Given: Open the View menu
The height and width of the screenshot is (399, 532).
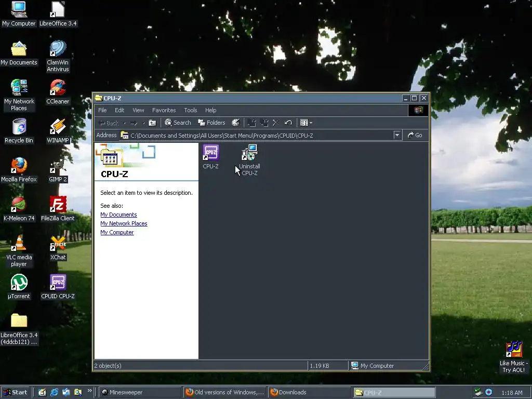Looking at the screenshot, I should coord(138,110).
